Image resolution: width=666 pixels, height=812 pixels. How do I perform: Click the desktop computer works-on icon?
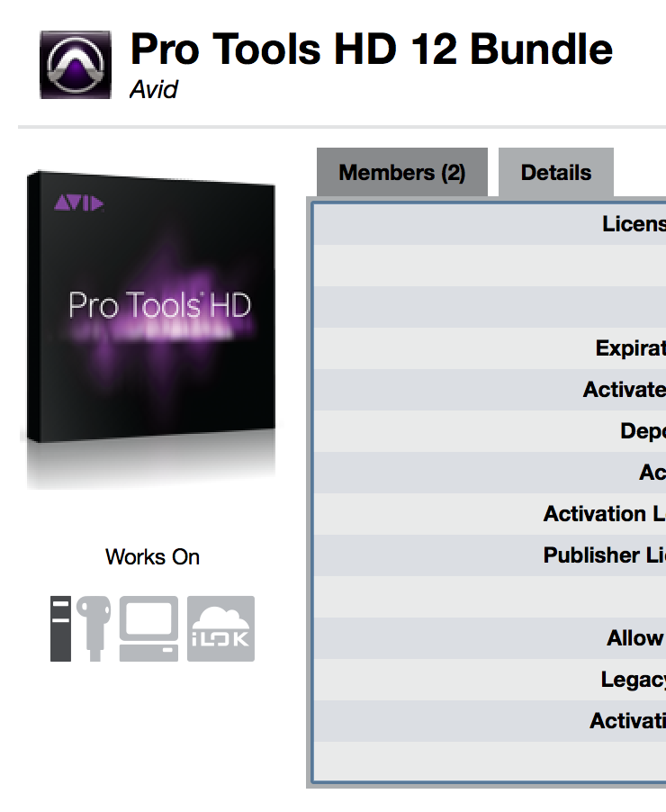click(x=148, y=628)
